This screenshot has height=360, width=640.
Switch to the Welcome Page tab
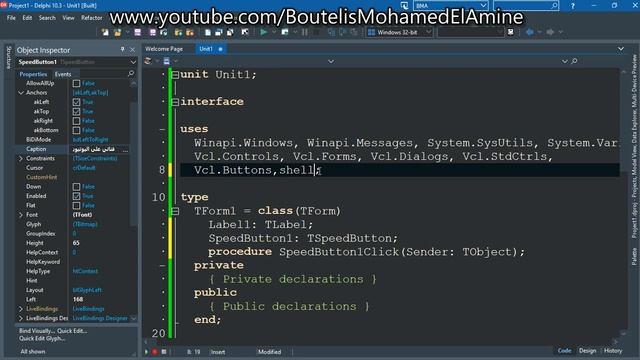point(164,49)
